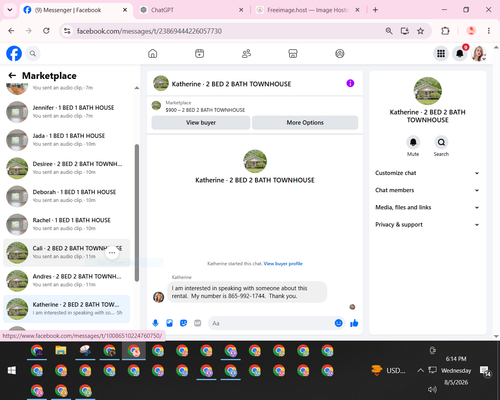The image size is (500, 400).
Task: Open File Explorer from the taskbar
Action: coord(61,351)
